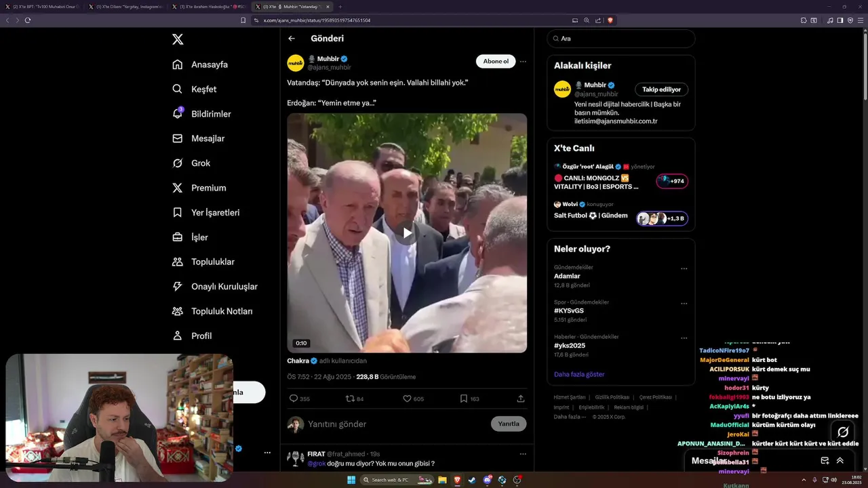Open İşler briefcase icon
This screenshot has height=488, width=868.
[x=177, y=237]
